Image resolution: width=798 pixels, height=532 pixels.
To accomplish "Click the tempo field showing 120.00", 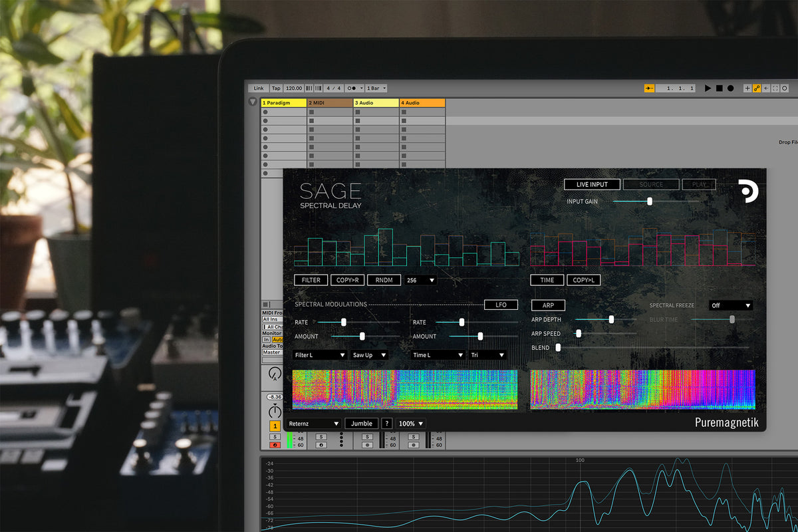I will [294, 88].
